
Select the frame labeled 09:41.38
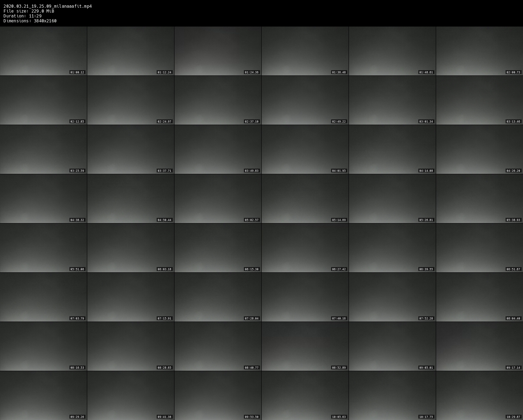point(130,396)
